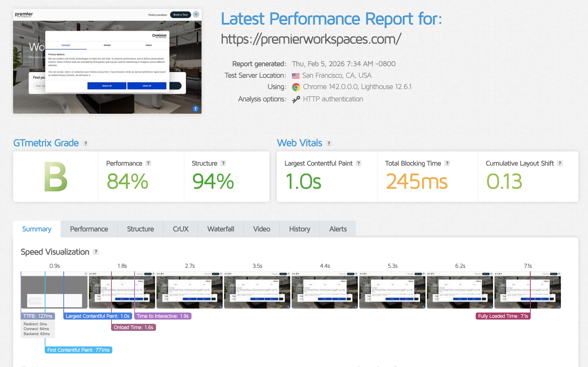Viewport: 588px width, 367px height.
Task: Click the GTmetrix Grade help question icon
Action: [86, 143]
